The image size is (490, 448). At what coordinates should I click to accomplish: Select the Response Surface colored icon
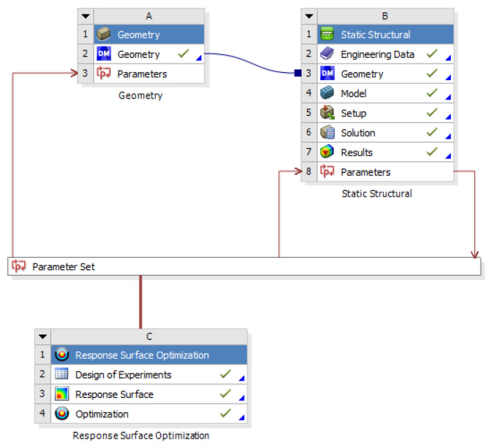pyautogui.click(x=61, y=394)
